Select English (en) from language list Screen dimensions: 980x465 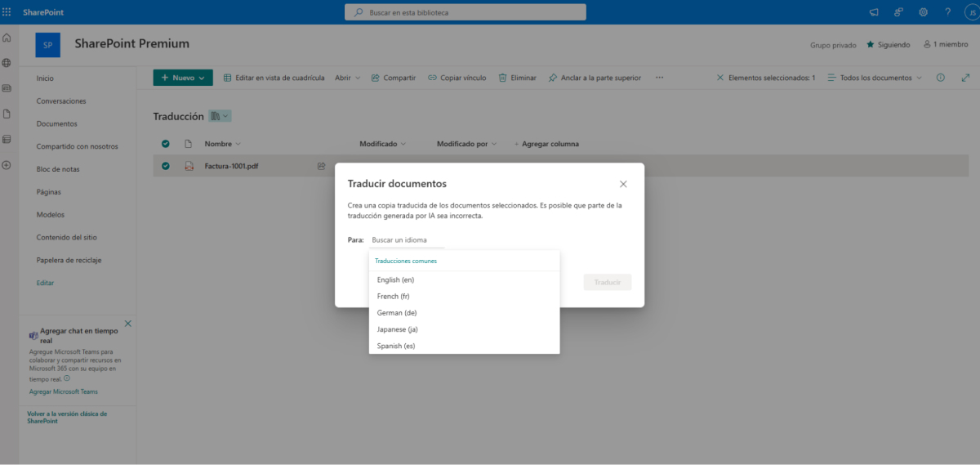click(395, 279)
